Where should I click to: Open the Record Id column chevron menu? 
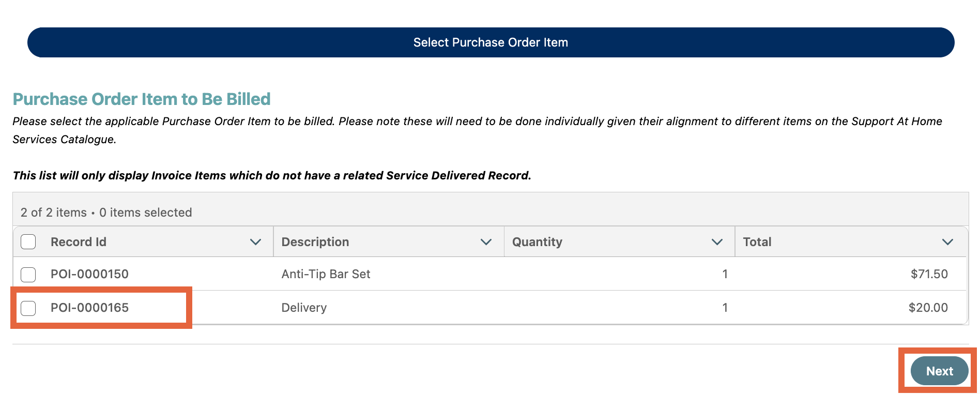point(255,242)
